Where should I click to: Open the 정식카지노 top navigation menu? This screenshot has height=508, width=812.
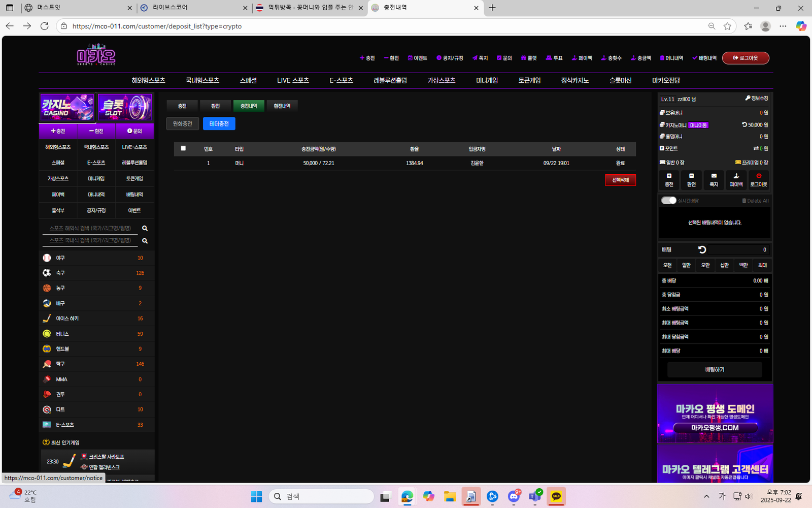(574, 80)
